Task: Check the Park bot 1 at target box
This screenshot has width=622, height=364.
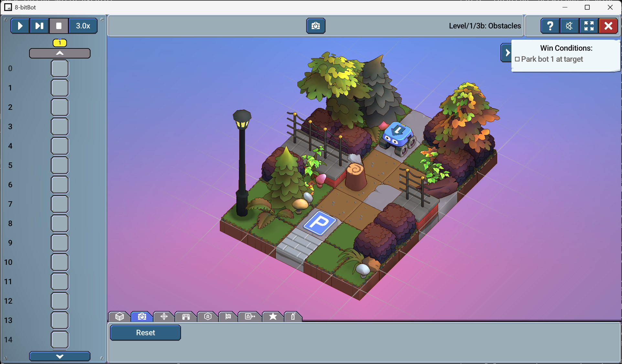Action: (517, 59)
